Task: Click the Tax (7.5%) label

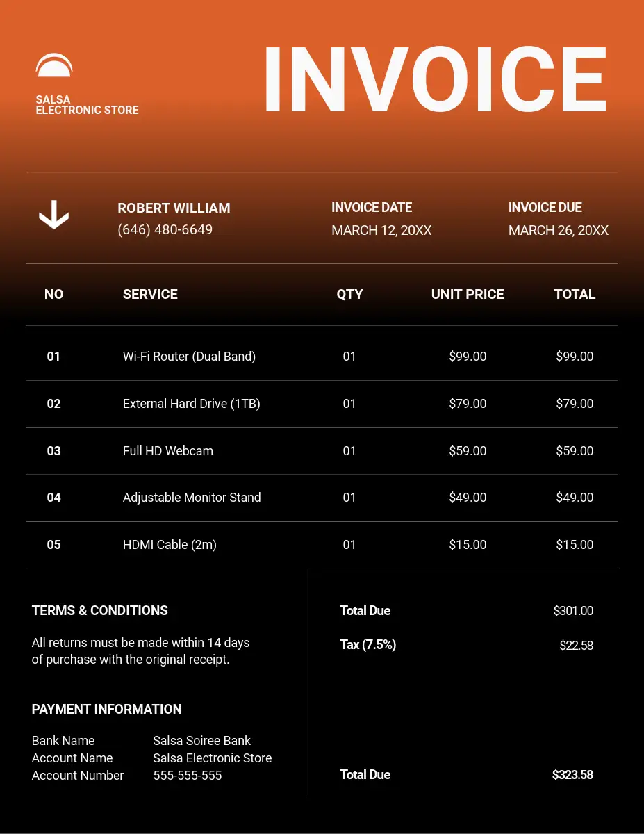Action: coord(368,645)
